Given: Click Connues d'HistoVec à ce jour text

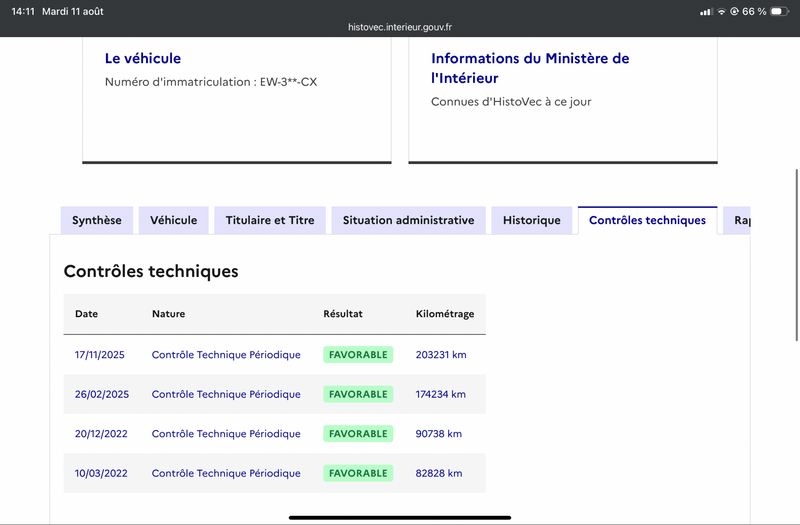Looking at the screenshot, I should click(511, 102).
